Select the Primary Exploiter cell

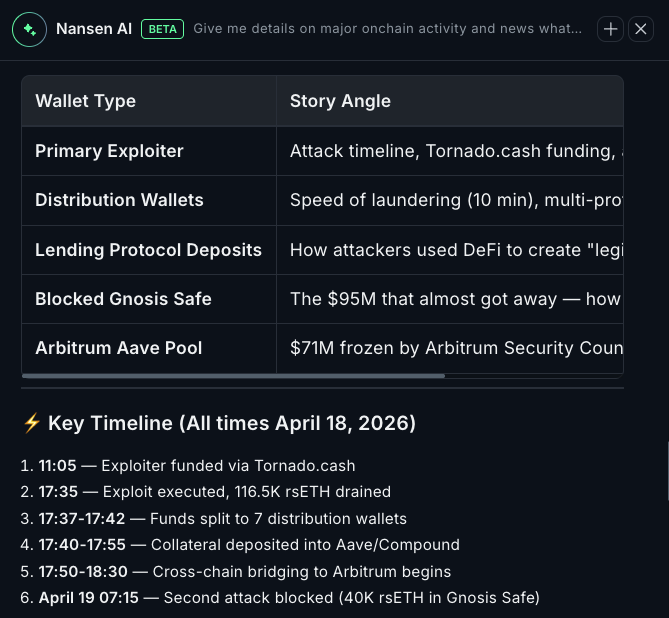[149, 151]
